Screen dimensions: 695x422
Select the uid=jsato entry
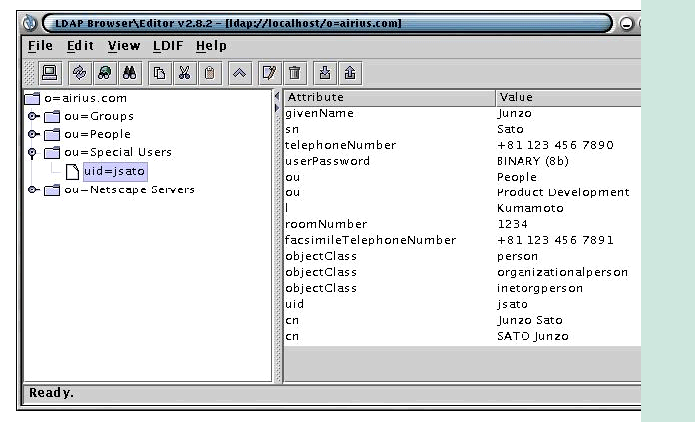tap(115, 172)
